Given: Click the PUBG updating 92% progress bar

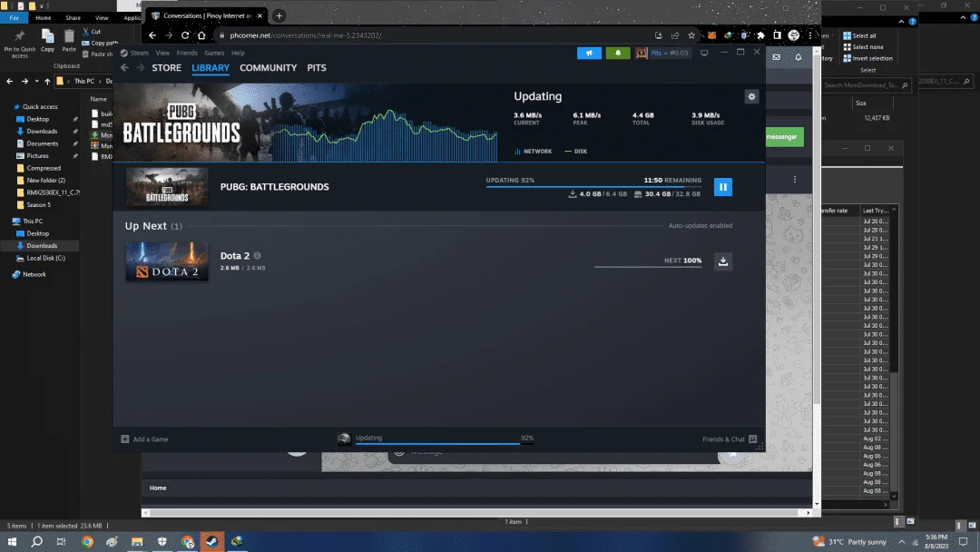Looking at the screenshot, I should pyautogui.click(x=593, y=186).
